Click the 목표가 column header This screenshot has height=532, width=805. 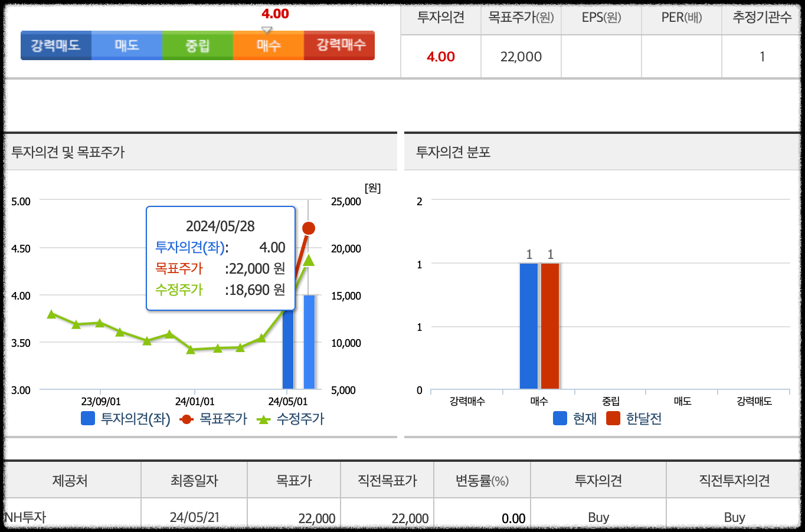294,481
